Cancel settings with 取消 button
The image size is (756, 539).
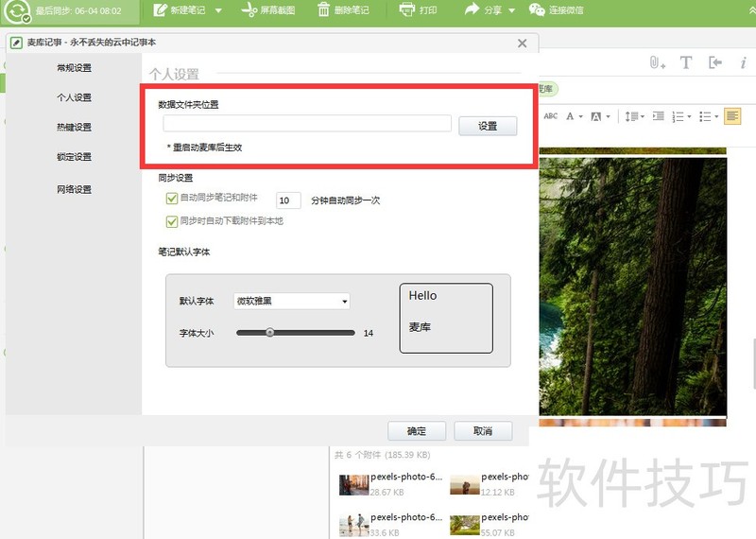click(483, 431)
